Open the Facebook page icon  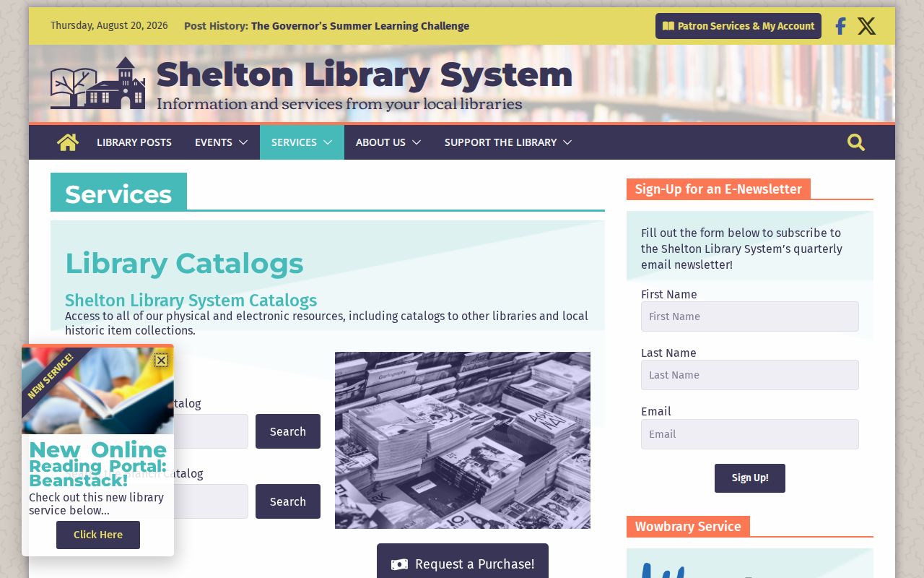840,26
